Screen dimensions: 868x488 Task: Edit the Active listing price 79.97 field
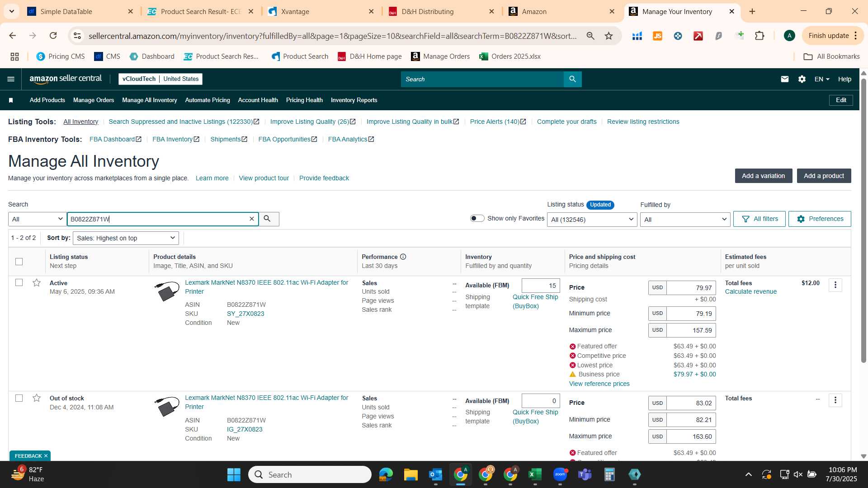pos(691,288)
